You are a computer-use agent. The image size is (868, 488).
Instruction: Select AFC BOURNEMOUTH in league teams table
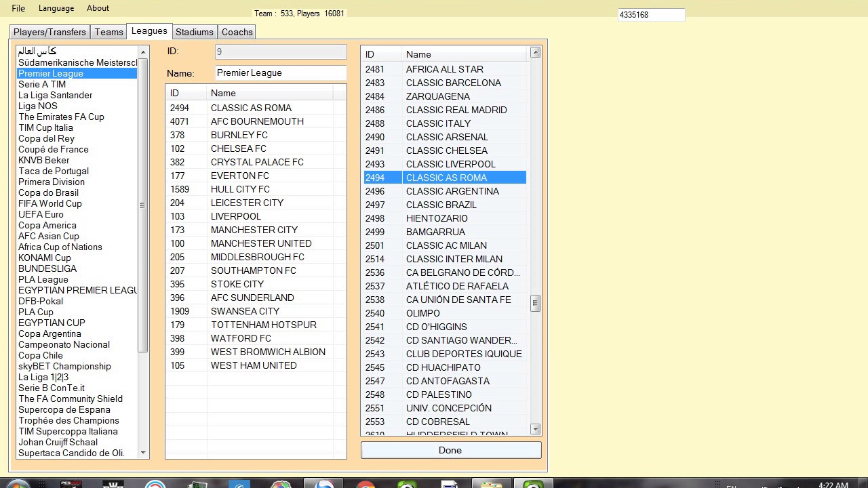[256, 121]
